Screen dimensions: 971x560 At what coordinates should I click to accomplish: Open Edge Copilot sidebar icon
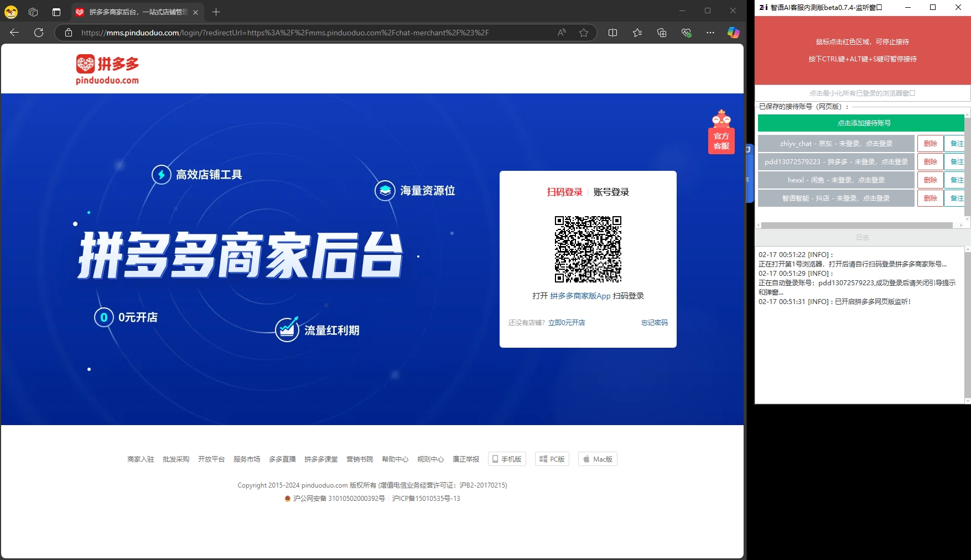coord(733,33)
